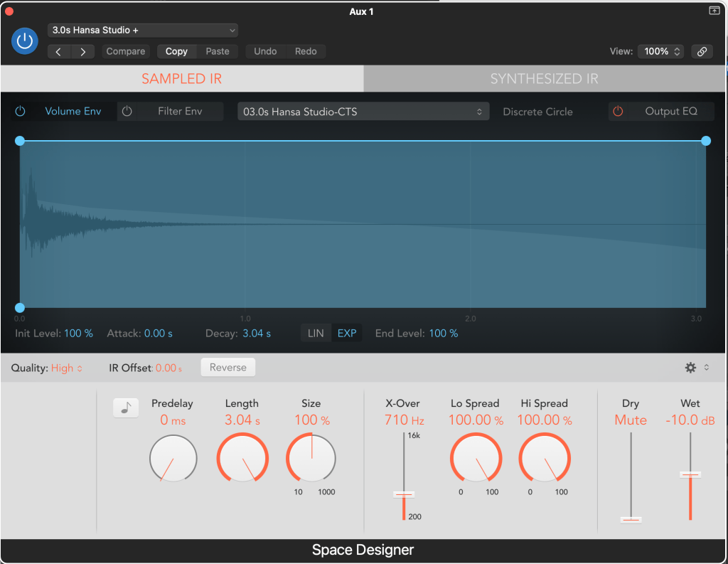This screenshot has height=564, width=728.
Task: Toggle the Volume Env power icon
Action: [x=21, y=112]
